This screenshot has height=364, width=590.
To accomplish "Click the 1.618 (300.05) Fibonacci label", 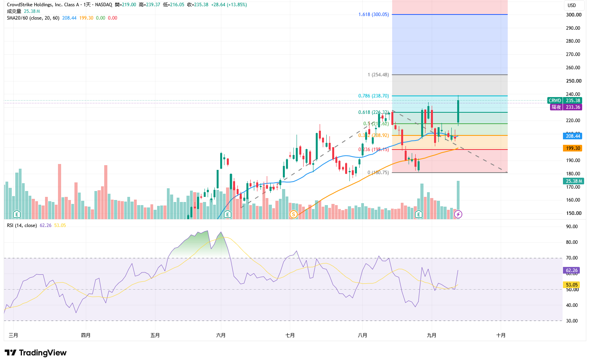I will [374, 14].
